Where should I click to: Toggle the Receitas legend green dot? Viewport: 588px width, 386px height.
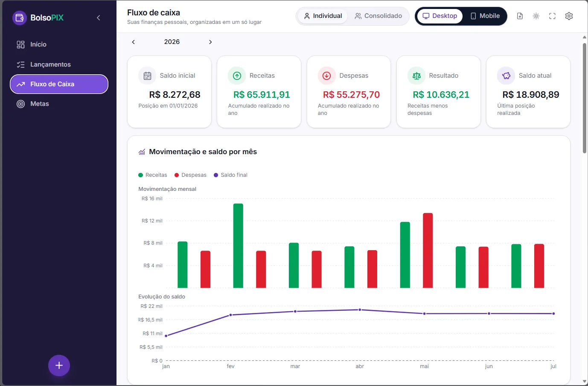[x=141, y=175]
